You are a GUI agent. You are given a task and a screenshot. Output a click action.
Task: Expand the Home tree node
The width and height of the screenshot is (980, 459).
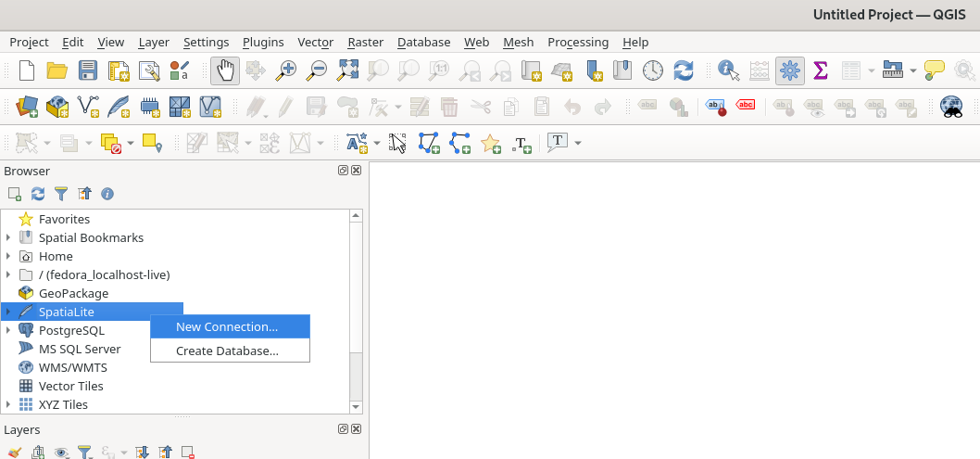pos(8,256)
